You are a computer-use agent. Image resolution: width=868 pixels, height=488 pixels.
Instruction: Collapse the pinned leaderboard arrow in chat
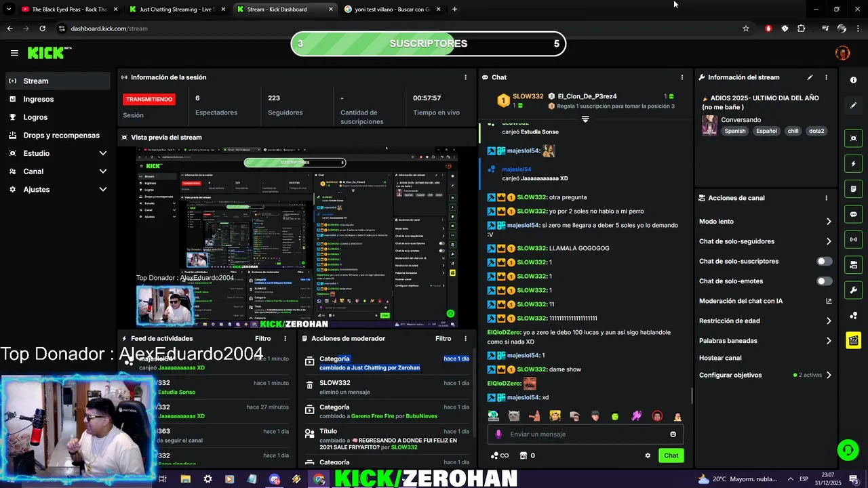[x=585, y=119]
